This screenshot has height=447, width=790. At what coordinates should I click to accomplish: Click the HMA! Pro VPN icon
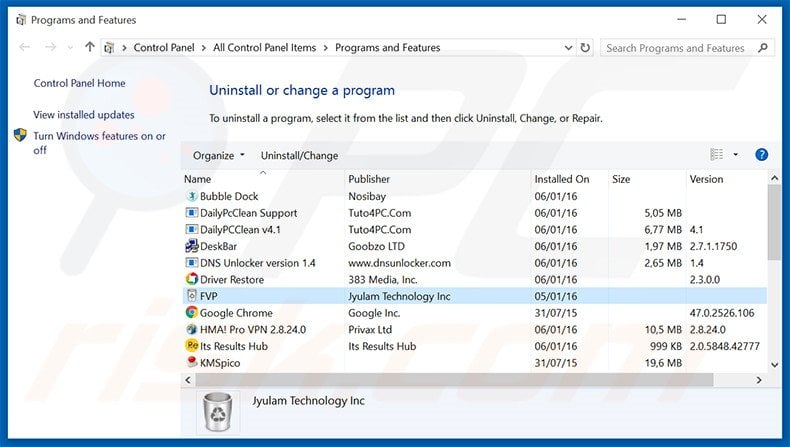(x=191, y=329)
